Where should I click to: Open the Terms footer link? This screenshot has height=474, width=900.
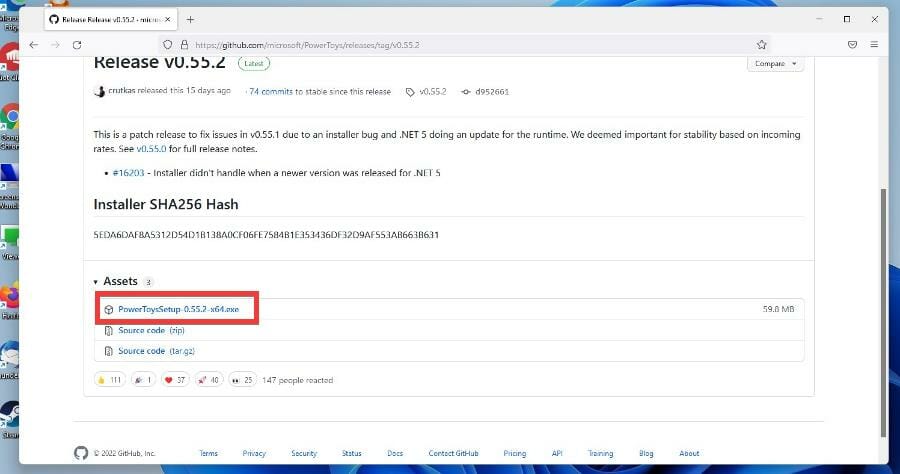[x=208, y=453]
